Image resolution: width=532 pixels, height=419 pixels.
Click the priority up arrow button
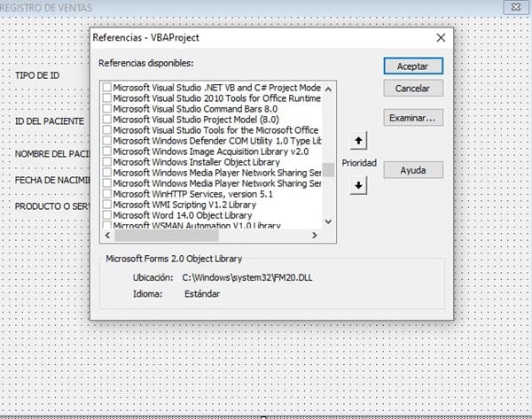point(358,140)
